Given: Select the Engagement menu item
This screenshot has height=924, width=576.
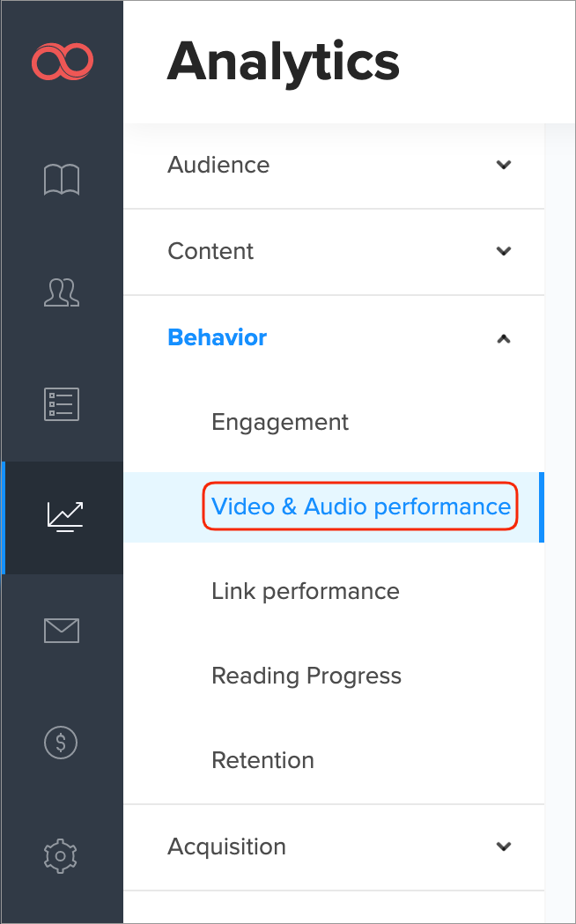Looking at the screenshot, I should pyautogui.click(x=280, y=422).
